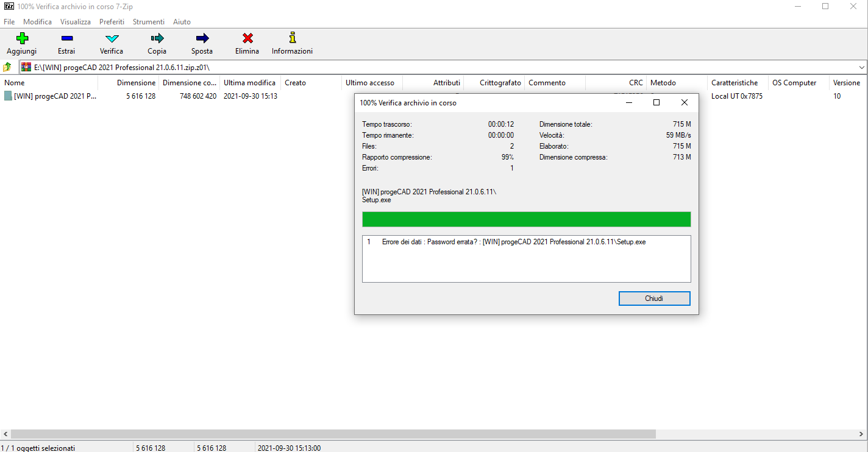Sort by the Commento column header
The height and width of the screenshot is (452, 868).
click(x=555, y=83)
